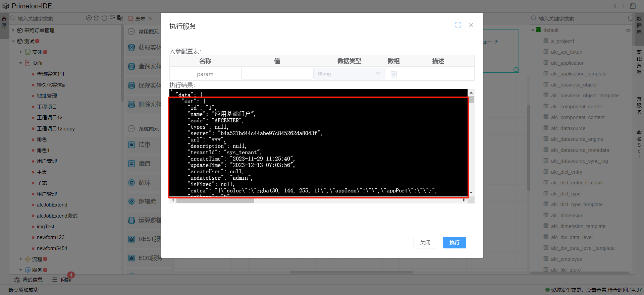
Task: Collapse all resource tree nodes icon
Action: point(112,18)
